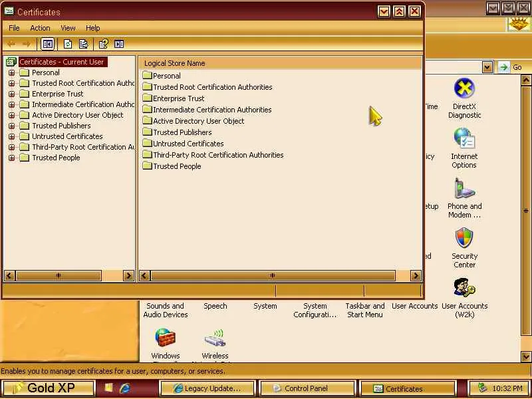532x399 pixels.
Task: Open the Help menu
Action: [x=92, y=28]
